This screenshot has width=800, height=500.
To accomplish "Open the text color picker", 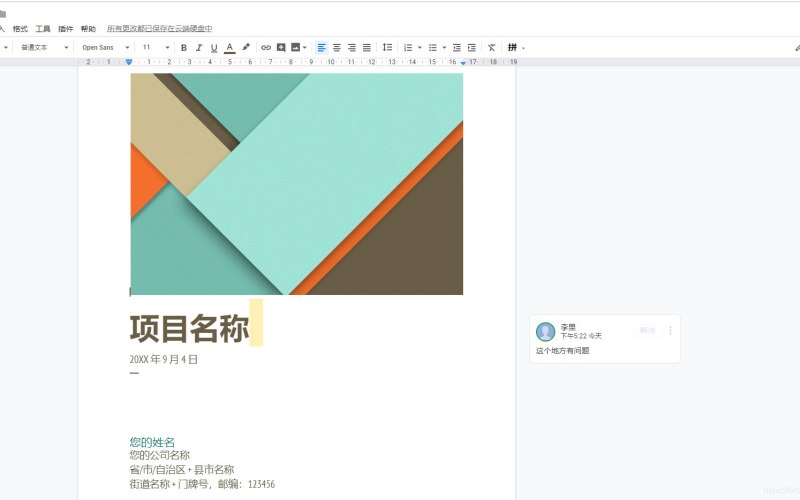I will tap(230, 47).
